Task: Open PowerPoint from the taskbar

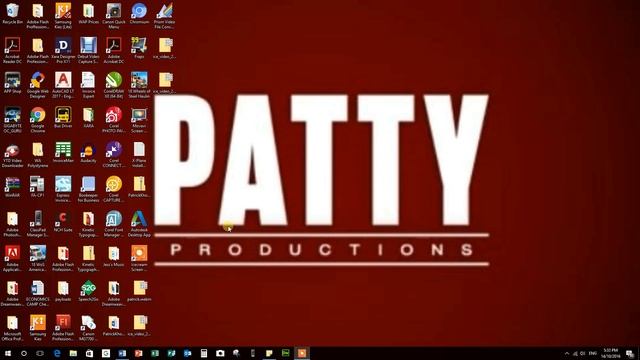Action: tap(138, 353)
